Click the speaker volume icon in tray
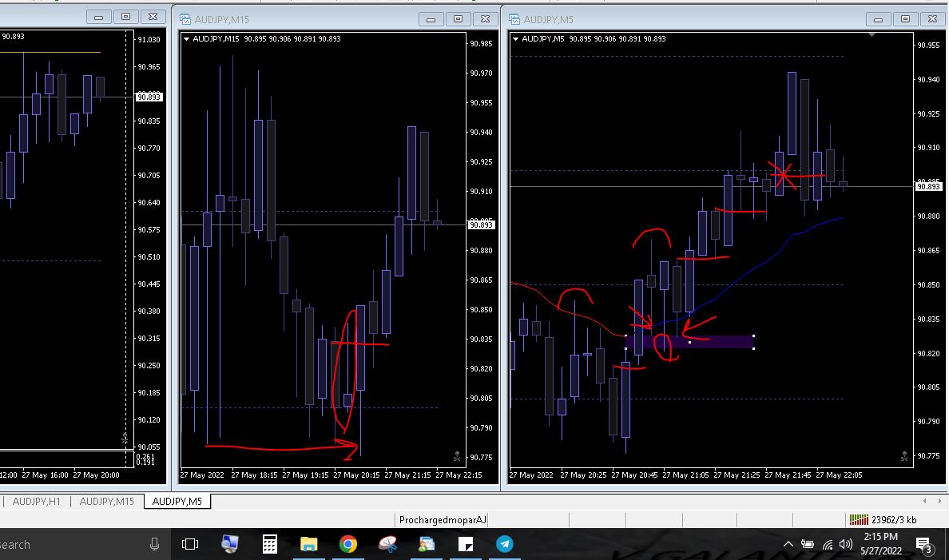This screenshot has height=560, width=949. (846, 544)
